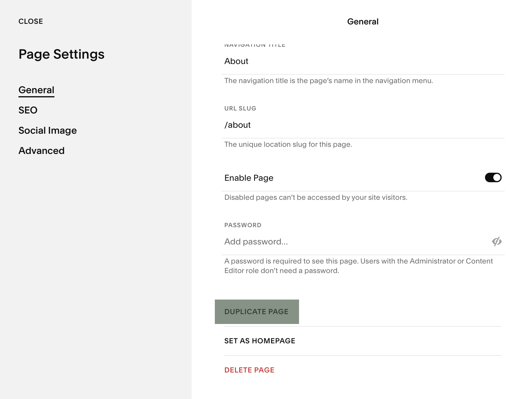The image size is (532, 399).
Task: Click the Duplicate Page button
Action: [x=257, y=312]
